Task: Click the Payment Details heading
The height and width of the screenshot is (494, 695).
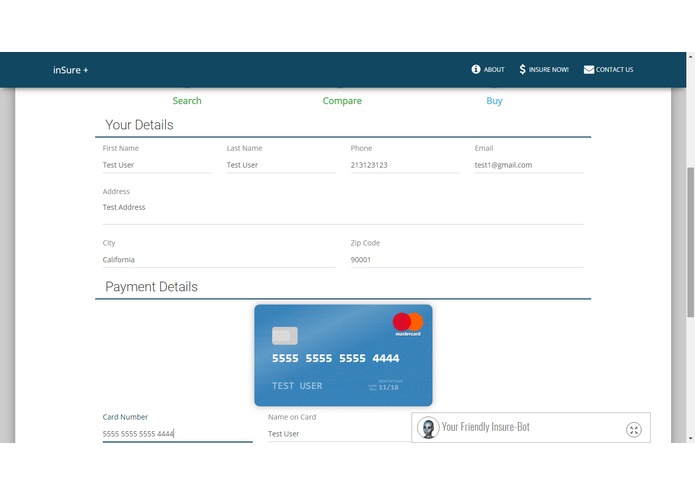Action: click(151, 287)
